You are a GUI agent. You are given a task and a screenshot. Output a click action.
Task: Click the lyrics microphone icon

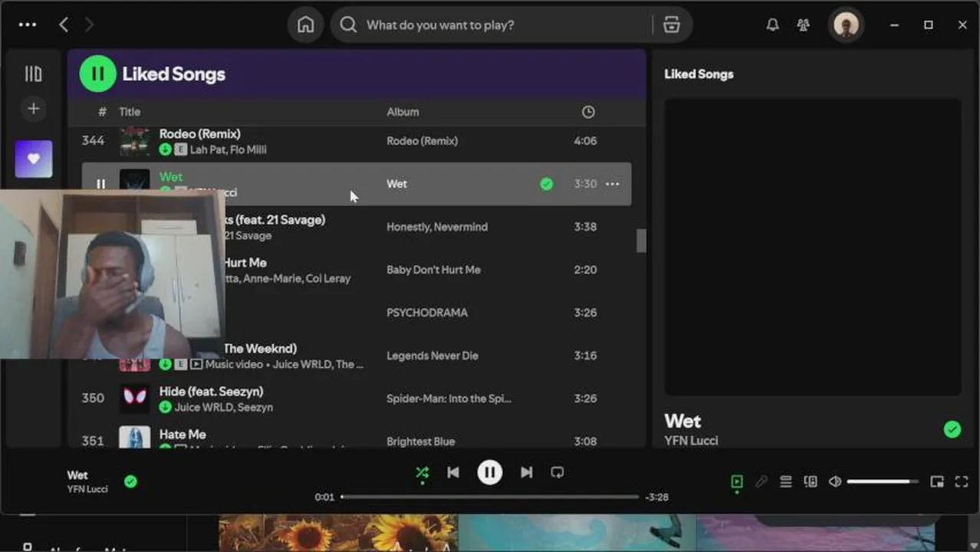(761, 481)
